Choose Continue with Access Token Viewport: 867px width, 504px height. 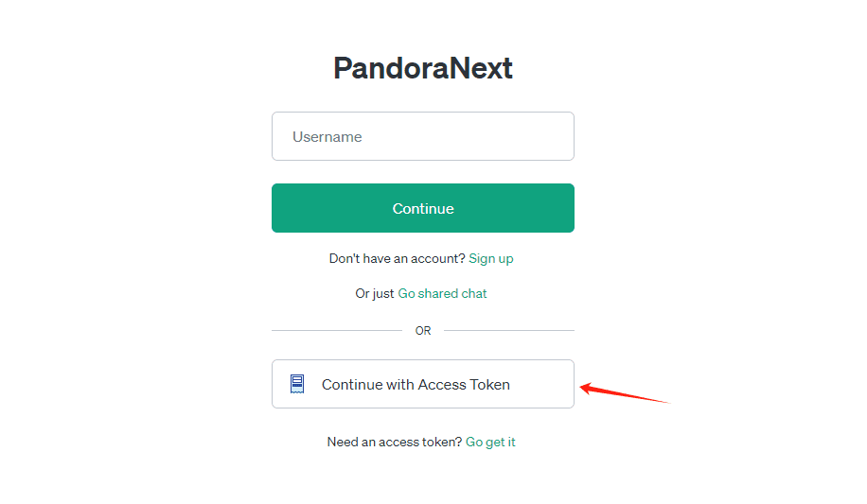click(x=423, y=384)
